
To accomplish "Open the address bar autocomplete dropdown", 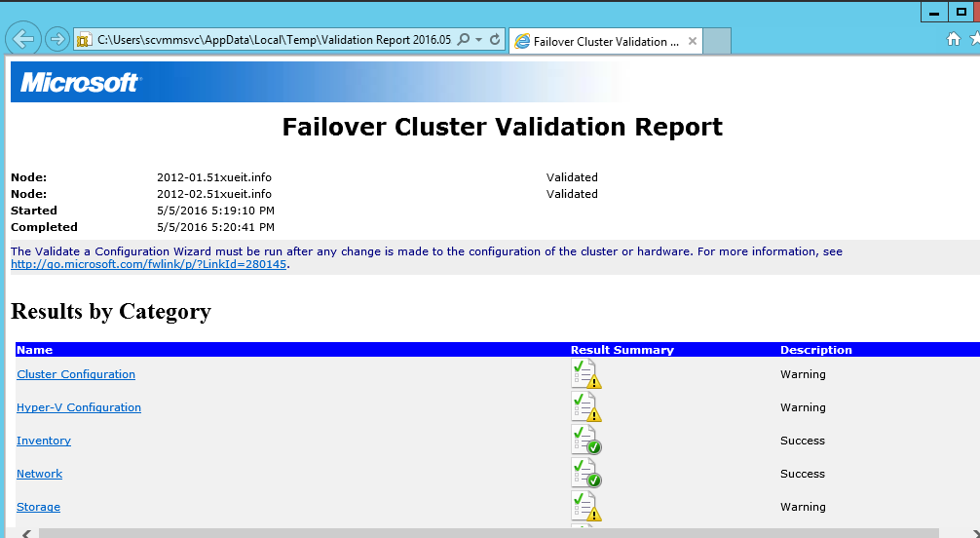I will [478, 39].
